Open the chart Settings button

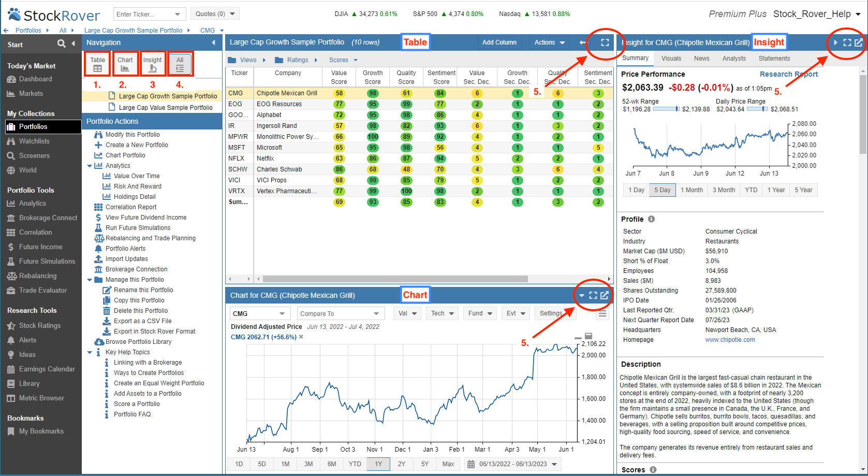(554, 313)
